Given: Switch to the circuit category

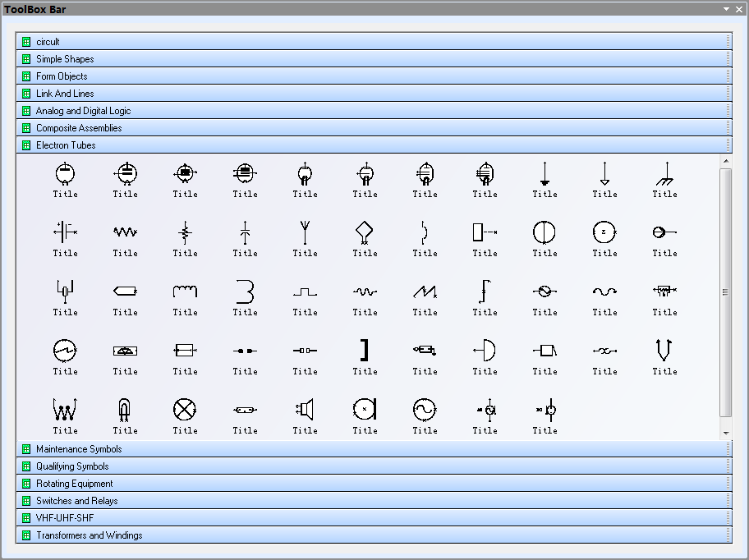Looking at the screenshot, I should 48,42.
